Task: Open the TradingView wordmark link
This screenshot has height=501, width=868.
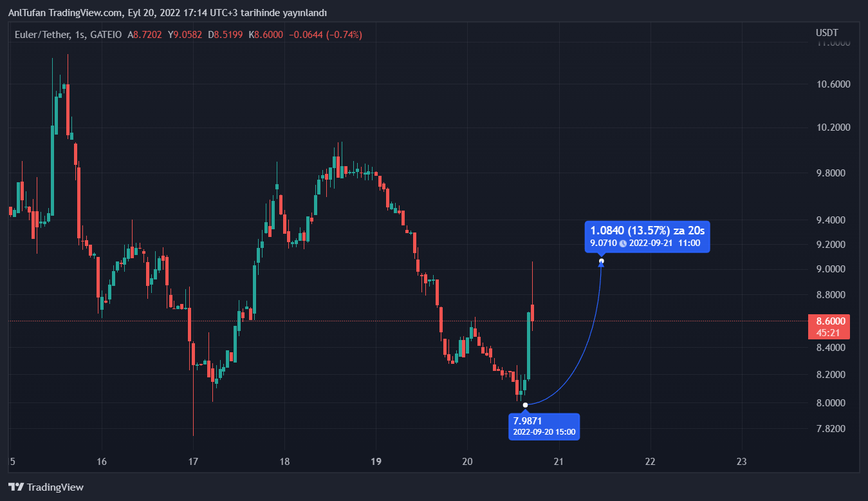Action: (x=55, y=487)
